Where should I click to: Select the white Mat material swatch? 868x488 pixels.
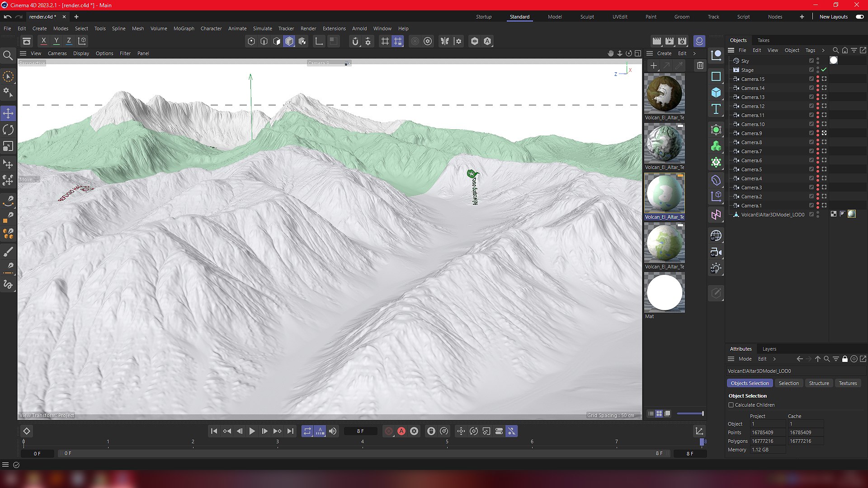665,293
